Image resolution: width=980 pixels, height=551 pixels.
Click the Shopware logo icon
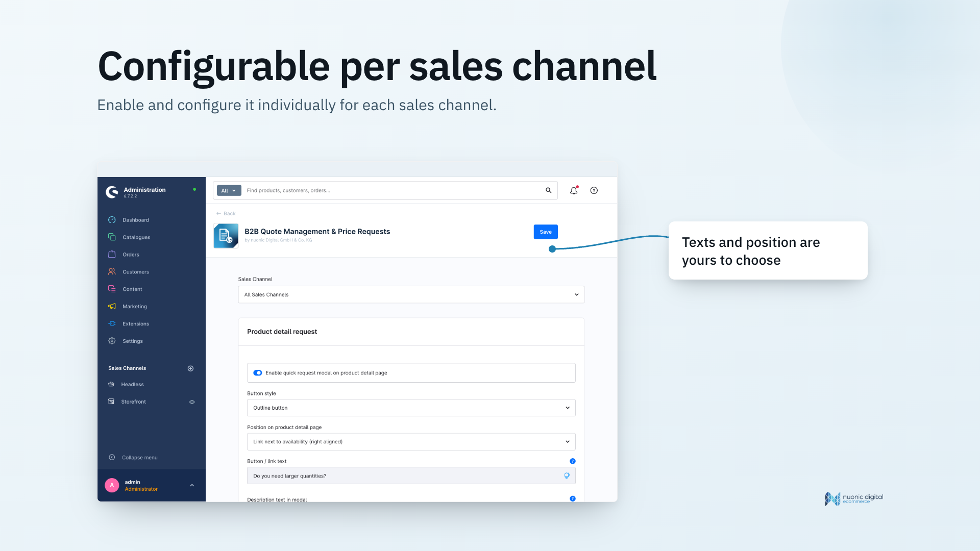point(112,192)
